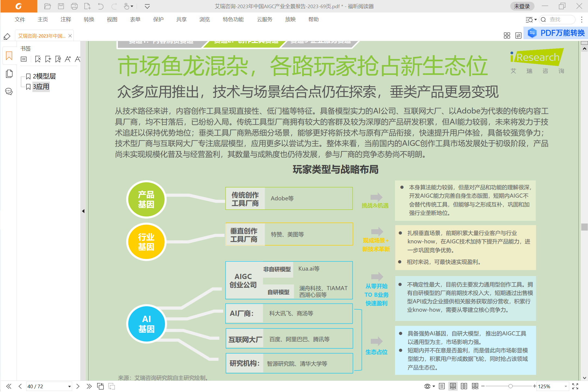Click the reading mode layout icon
Image resolution: width=588 pixels, height=392 pixels.
(518, 36)
